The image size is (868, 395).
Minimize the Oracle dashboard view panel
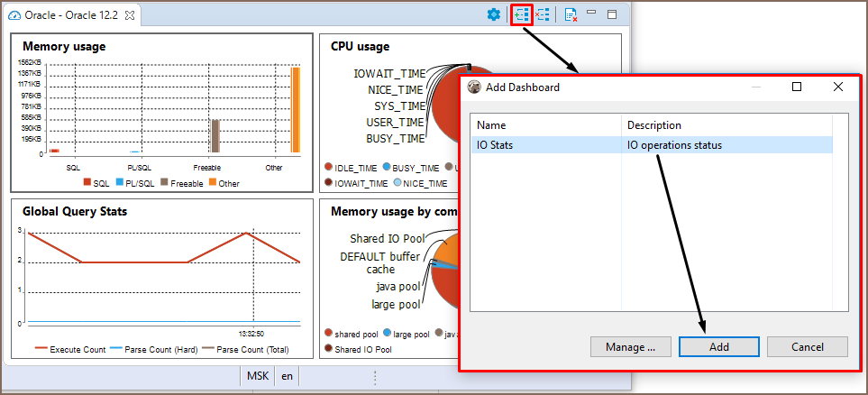pyautogui.click(x=591, y=14)
